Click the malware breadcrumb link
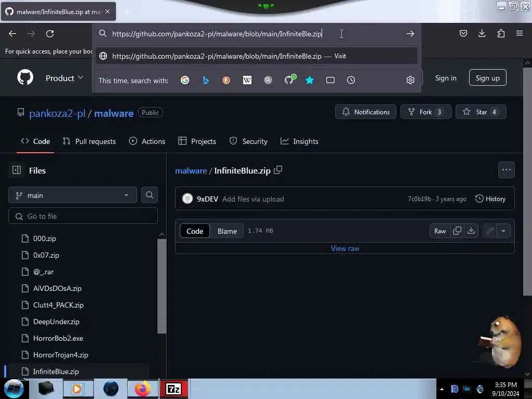This screenshot has width=532, height=399. pos(191,170)
